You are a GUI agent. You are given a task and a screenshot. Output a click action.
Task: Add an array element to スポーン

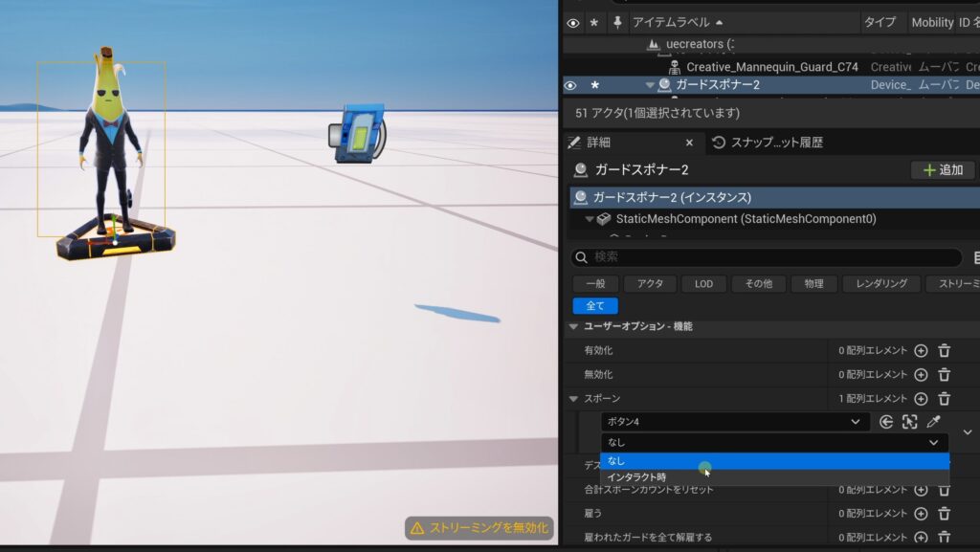click(x=921, y=399)
